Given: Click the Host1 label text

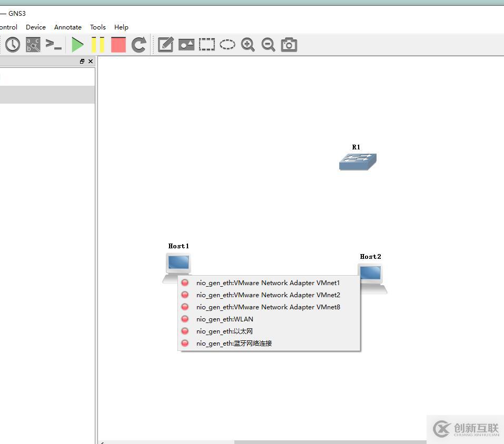Looking at the screenshot, I should pyautogui.click(x=179, y=246).
